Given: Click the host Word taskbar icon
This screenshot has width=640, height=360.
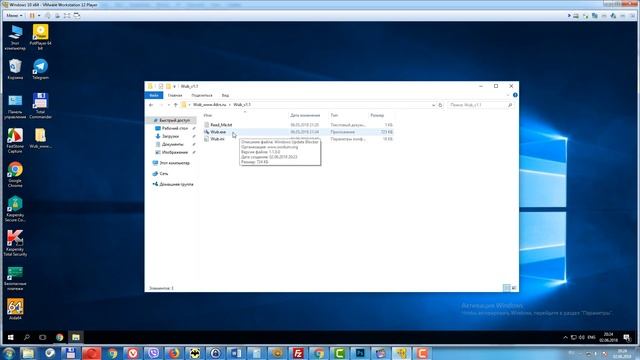Looking at the screenshot, I should click(x=236, y=353).
